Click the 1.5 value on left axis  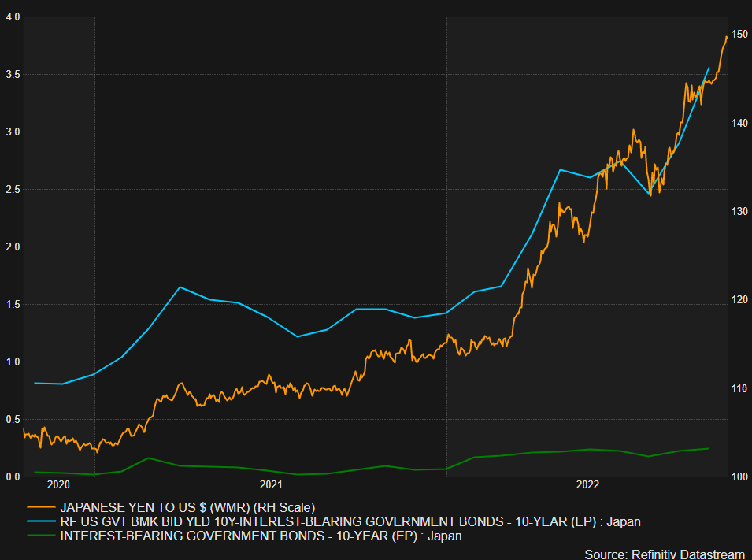click(x=13, y=304)
